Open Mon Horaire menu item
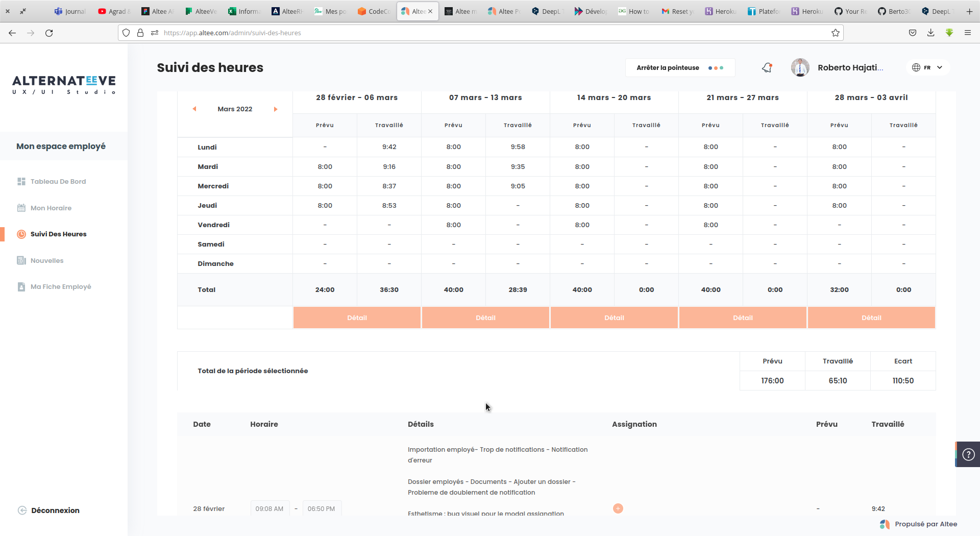The width and height of the screenshot is (980, 536). pyautogui.click(x=51, y=208)
